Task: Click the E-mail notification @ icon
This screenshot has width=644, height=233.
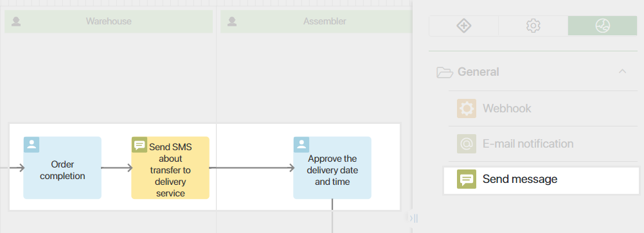Action: [467, 144]
